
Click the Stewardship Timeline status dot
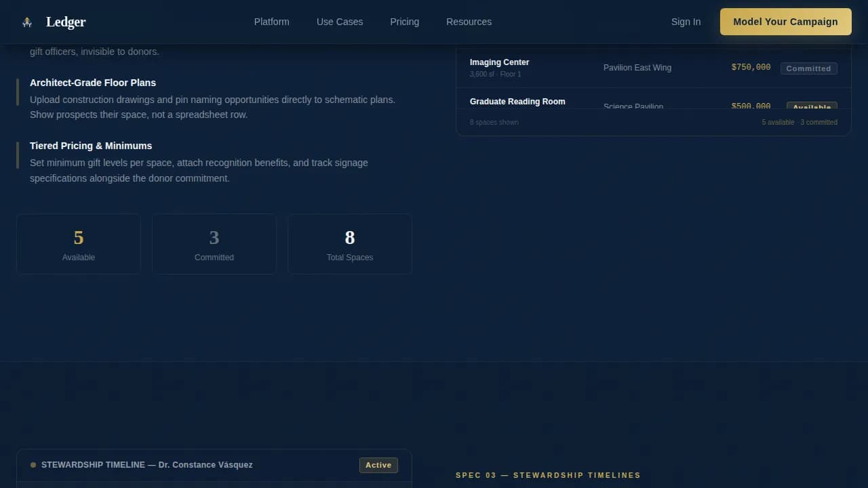coord(33,465)
